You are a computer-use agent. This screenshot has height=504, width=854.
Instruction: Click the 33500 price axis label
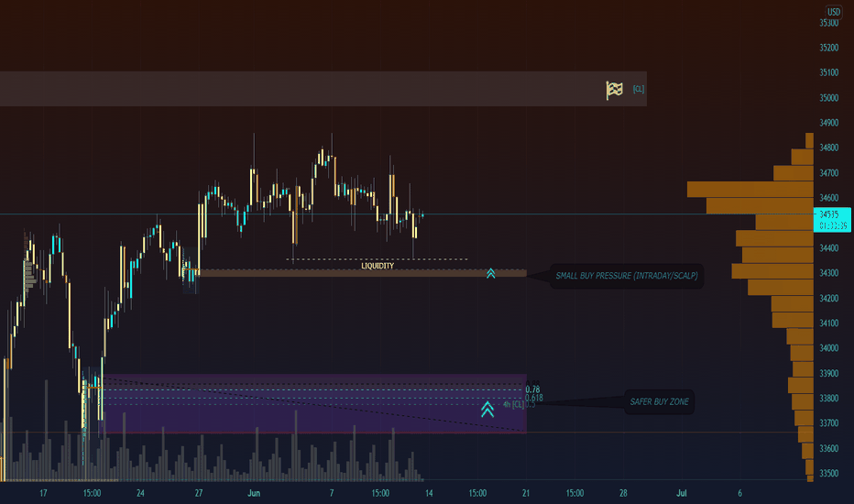[x=829, y=473]
